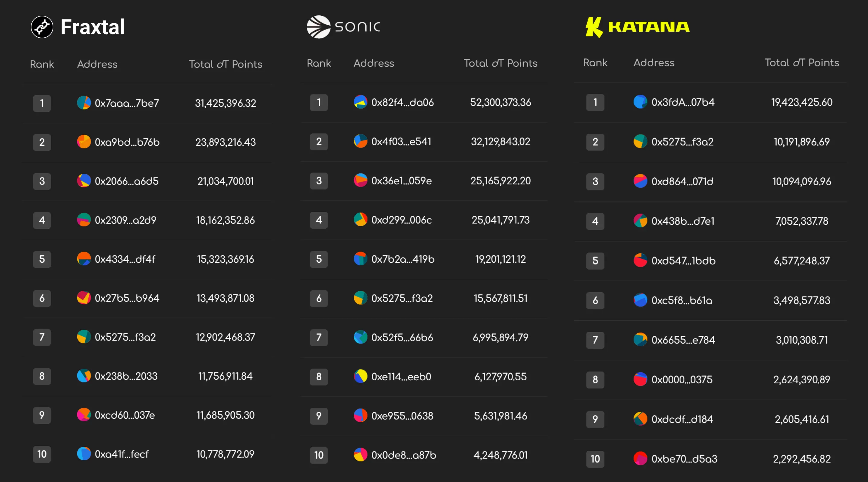The height and width of the screenshot is (482, 868).
Task: Select the avatar for rank 1 Fraxtal address 0x7aaa...7be7
Action: pos(83,103)
